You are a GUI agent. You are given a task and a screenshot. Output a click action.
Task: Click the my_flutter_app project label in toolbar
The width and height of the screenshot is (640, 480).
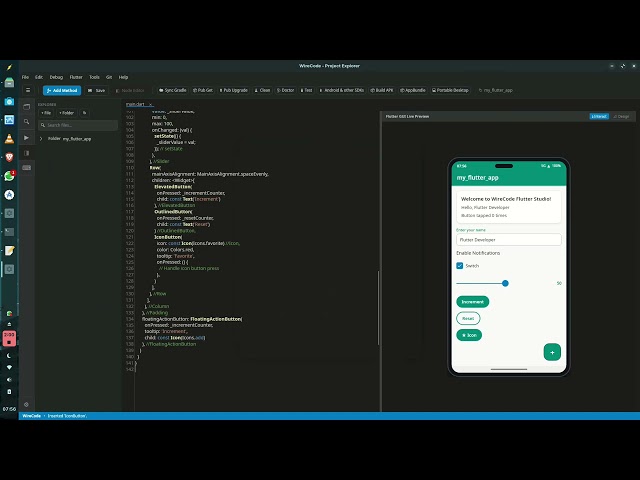[496, 90]
